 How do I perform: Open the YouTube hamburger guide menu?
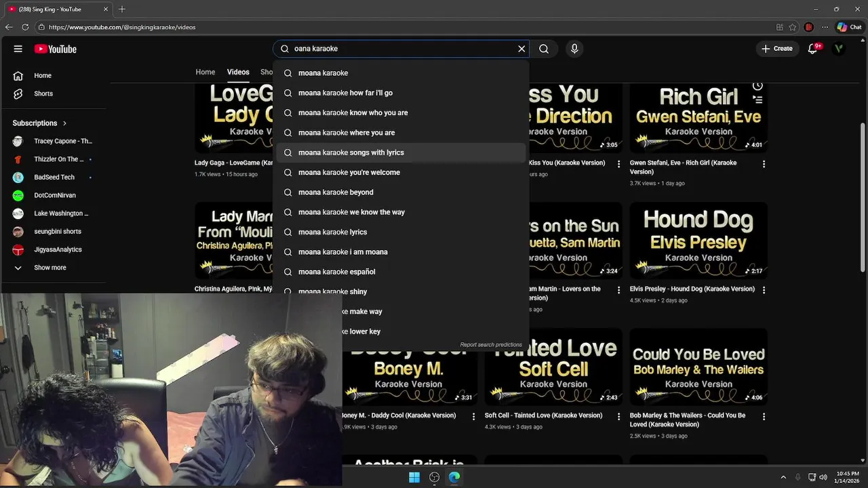coord(18,49)
